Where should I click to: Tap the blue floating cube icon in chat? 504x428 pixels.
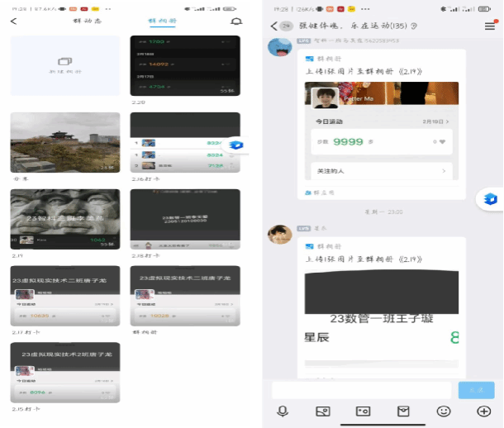pyautogui.click(x=490, y=199)
